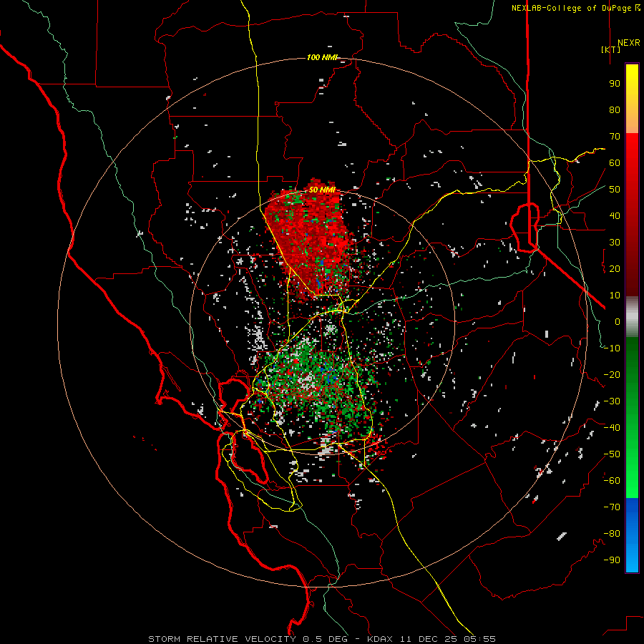Click STORM RELATIVE VELOCITY caption text
Image resolution: width=644 pixels, height=644 pixels.
pos(222,639)
